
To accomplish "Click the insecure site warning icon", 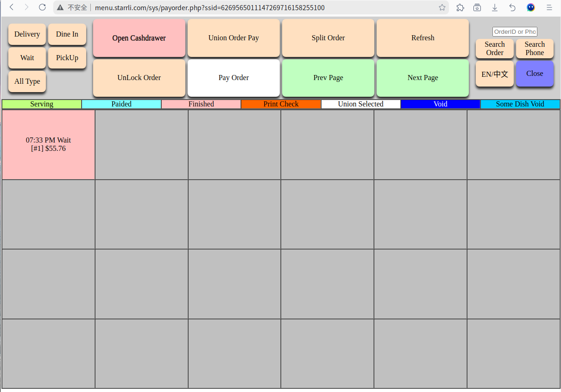I will click(60, 8).
